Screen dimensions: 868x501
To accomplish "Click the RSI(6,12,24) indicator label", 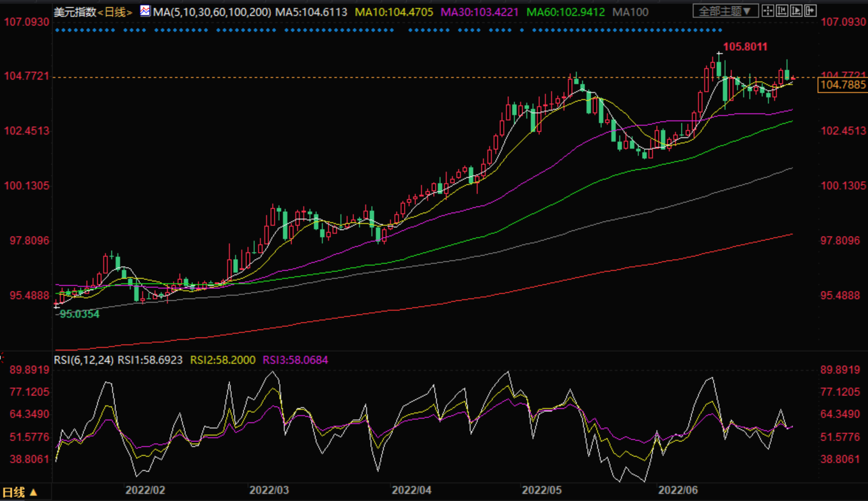I will [83, 360].
